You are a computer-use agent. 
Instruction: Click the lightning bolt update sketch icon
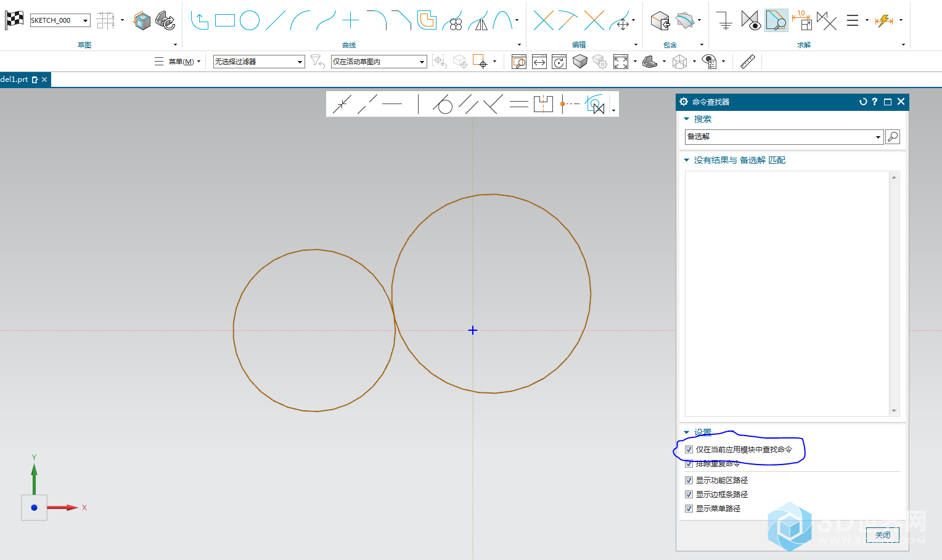tap(884, 20)
